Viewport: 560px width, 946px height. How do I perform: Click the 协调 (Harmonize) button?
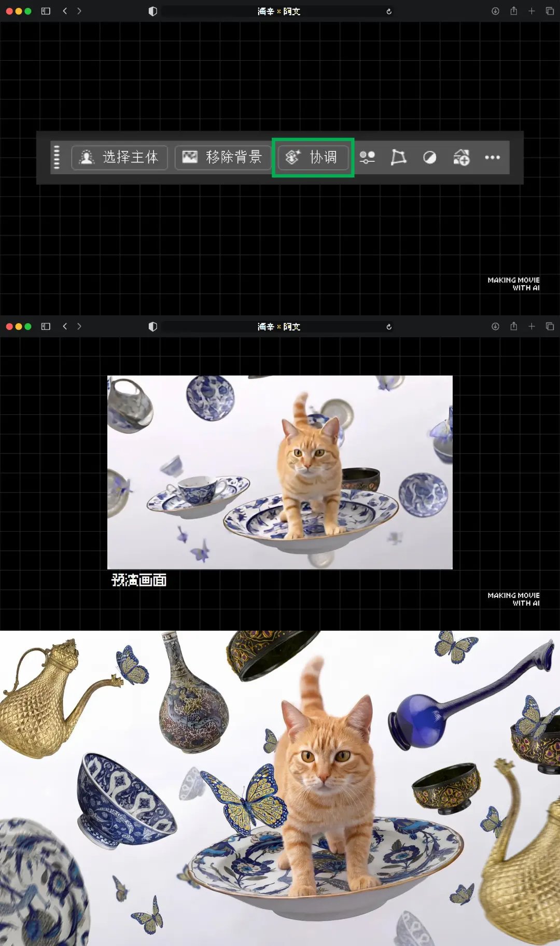pyautogui.click(x=313, y=157)
